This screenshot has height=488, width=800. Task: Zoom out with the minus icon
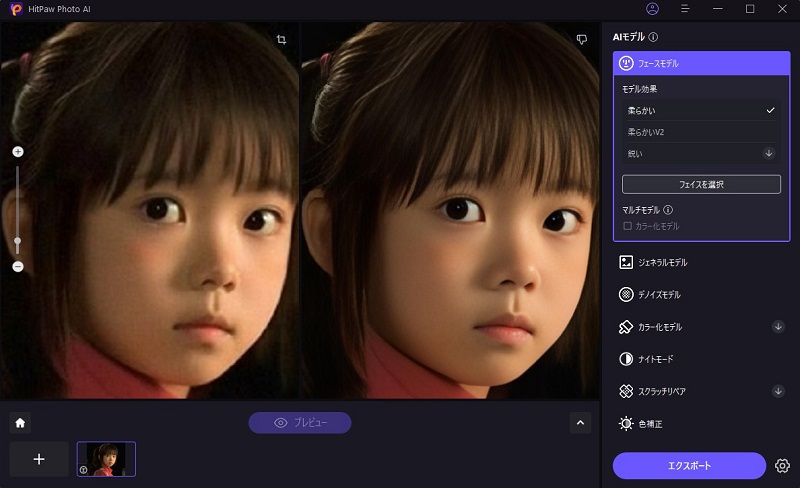click(x=18, y=266)
